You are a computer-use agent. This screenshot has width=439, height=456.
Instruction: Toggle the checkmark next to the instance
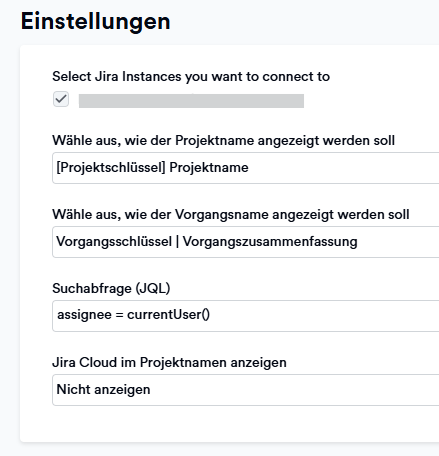click(x=61, y=99)
